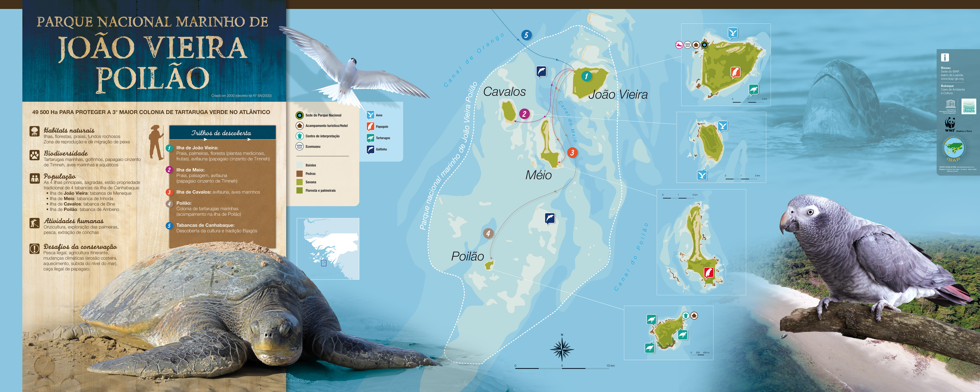
Task: Click the Ramsar logo
Action: coord(969,106)
